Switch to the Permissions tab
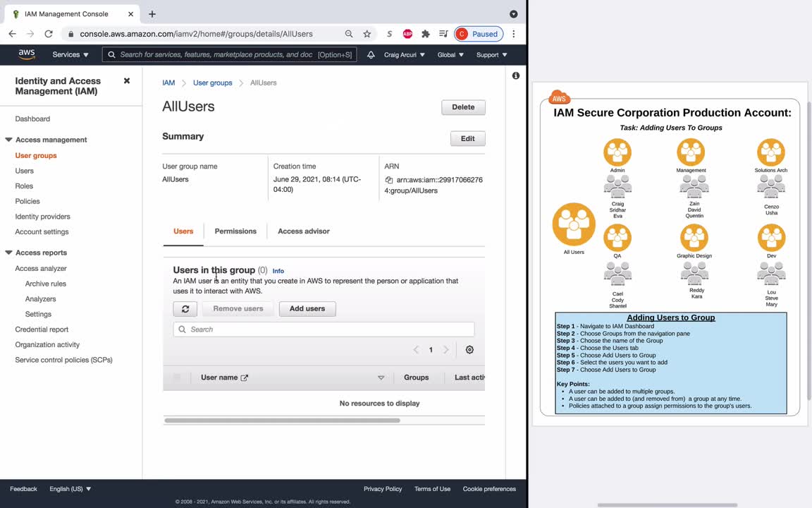The image size is (812, 508). tap(235, 231)
